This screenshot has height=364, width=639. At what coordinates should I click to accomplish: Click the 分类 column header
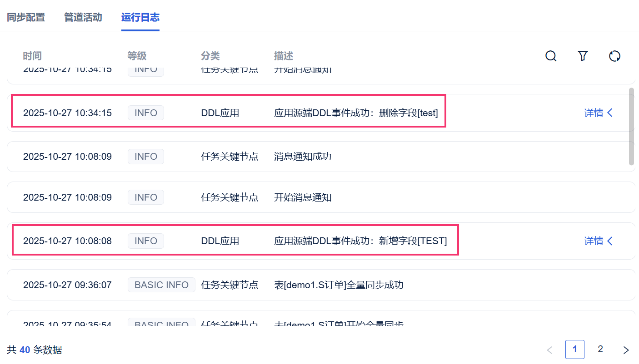pos(210,56)
